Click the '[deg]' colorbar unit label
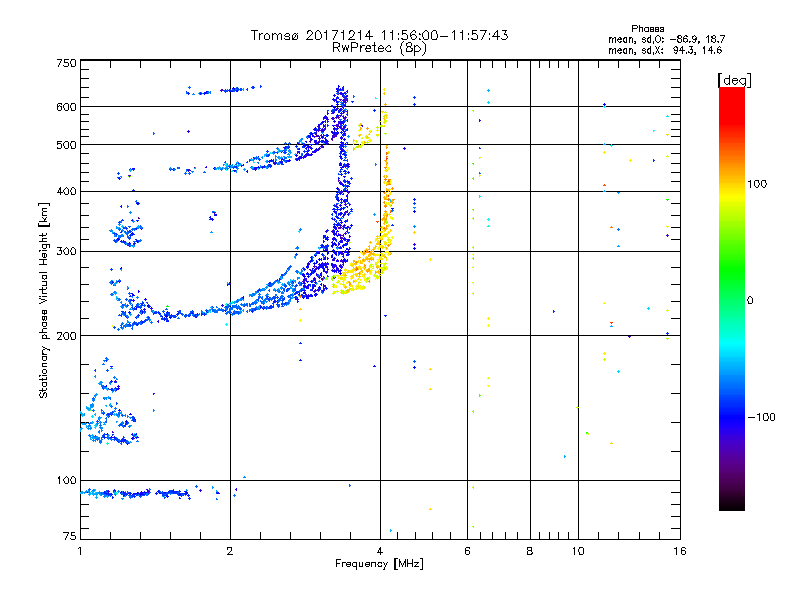 click(734, 80)
